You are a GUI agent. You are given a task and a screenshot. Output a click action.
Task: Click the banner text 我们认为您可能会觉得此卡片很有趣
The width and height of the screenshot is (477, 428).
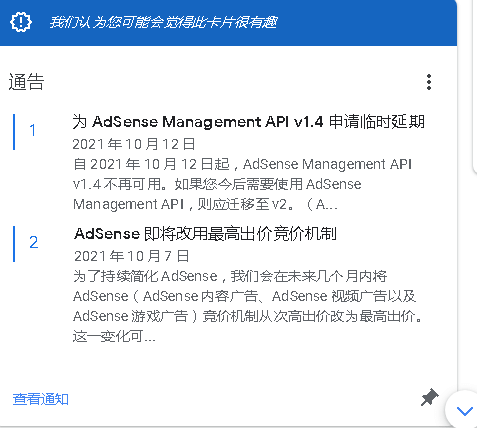click(x=163, y=22)
